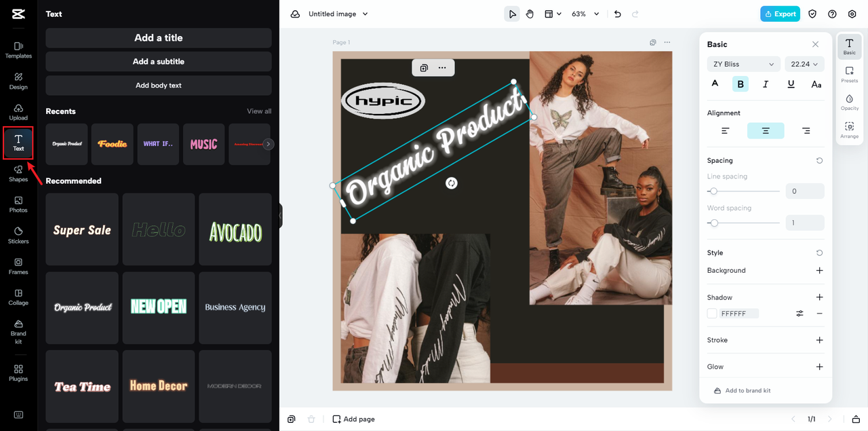Screen dimensions: 868x431
Task: Open the Photos panel
Action: coord(18,204)
